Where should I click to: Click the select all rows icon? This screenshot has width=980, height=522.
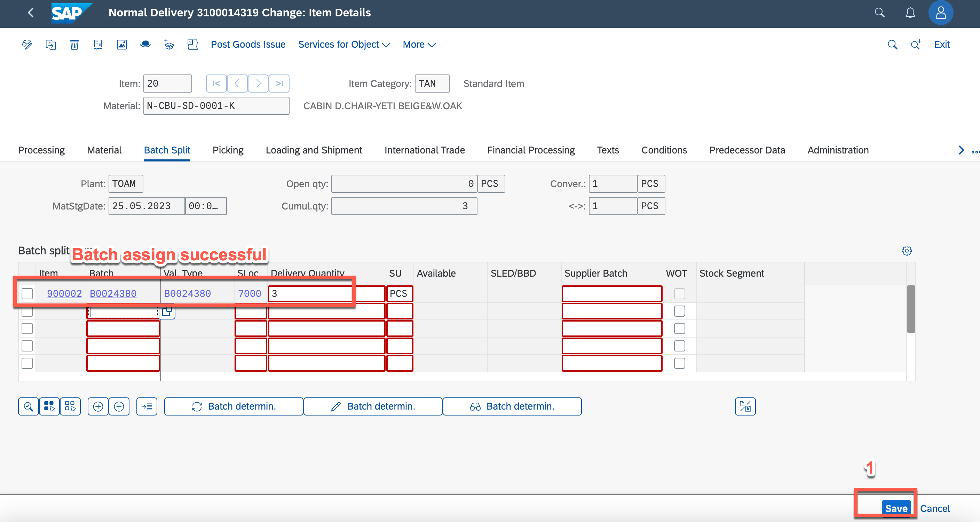point(49,406)
